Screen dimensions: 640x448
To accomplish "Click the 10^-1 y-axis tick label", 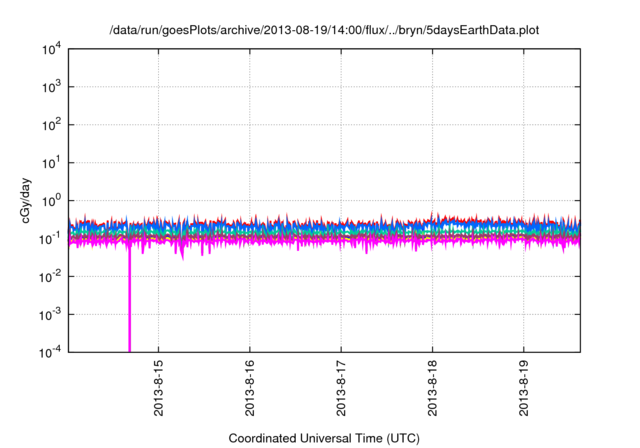I will (x=50, y=239).
